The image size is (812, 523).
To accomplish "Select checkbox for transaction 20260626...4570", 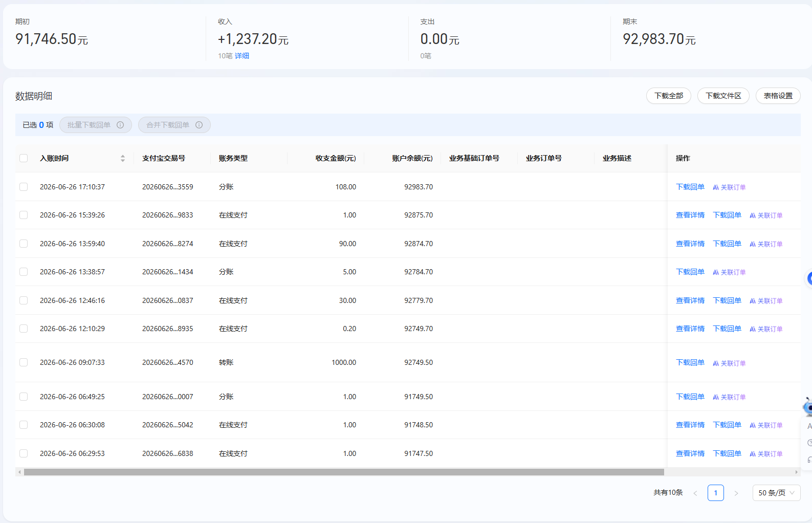I will click(x=24, y=362).
